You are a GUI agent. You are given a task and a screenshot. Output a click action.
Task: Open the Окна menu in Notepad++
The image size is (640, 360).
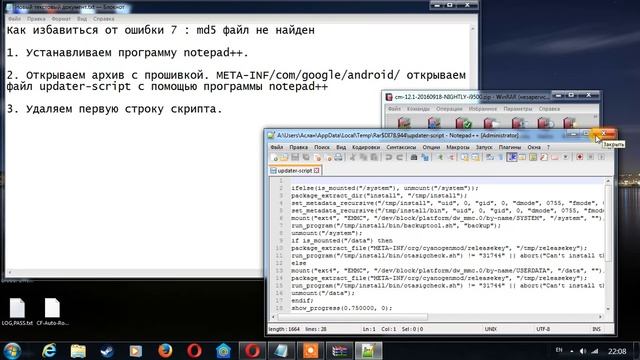[x=534, y=147]
